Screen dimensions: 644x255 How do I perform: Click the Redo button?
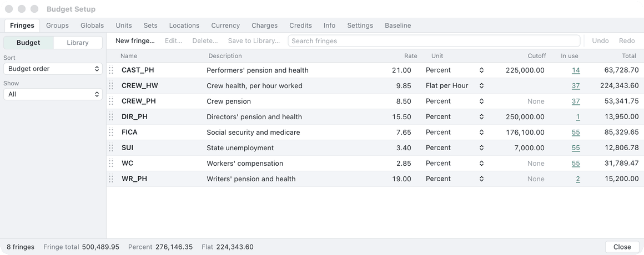[x=627, y=40]
